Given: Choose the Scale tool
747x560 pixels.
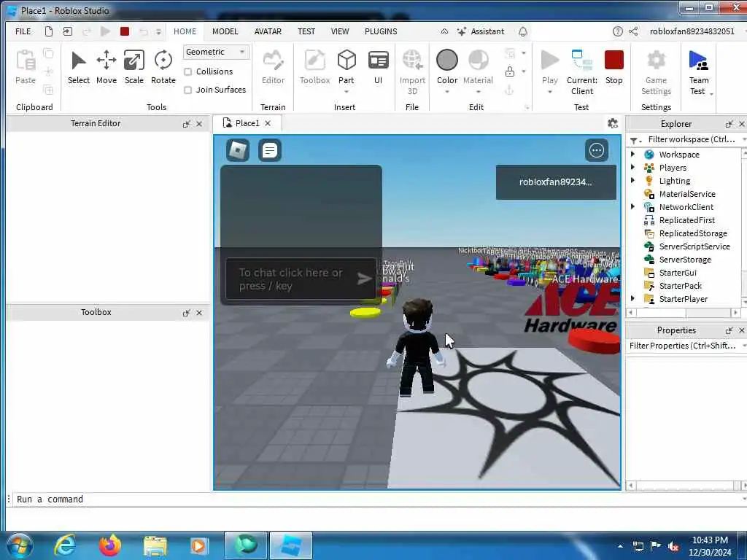Looking at the screenshot, I should (134, 68).
